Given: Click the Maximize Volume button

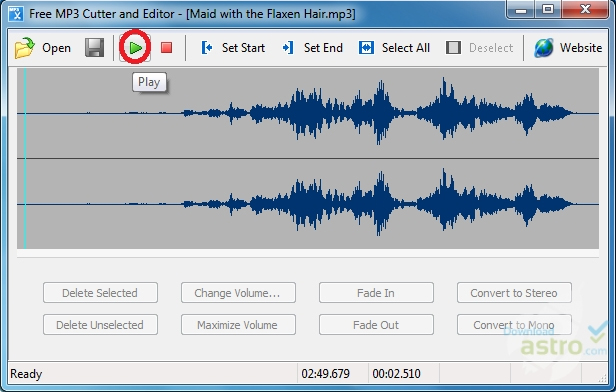Looking at the screenshot, I should pos(238,324).
